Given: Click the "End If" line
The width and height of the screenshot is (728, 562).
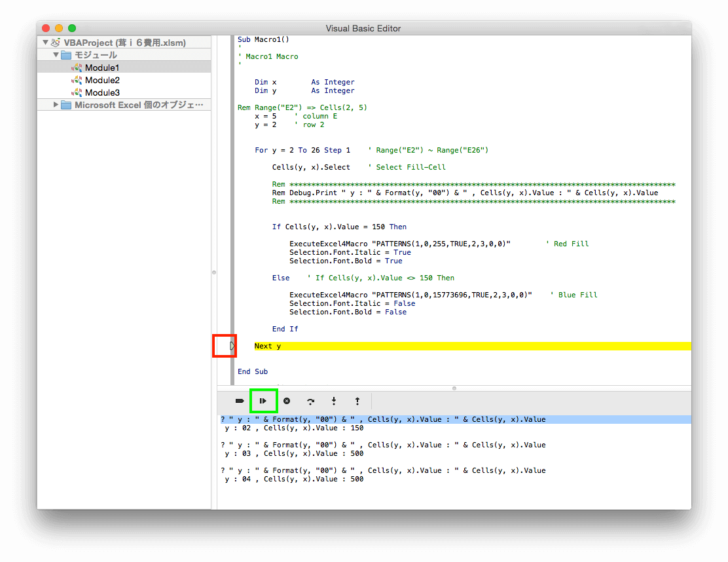Looking at the screenshot, I should click(x=285, y=329).
